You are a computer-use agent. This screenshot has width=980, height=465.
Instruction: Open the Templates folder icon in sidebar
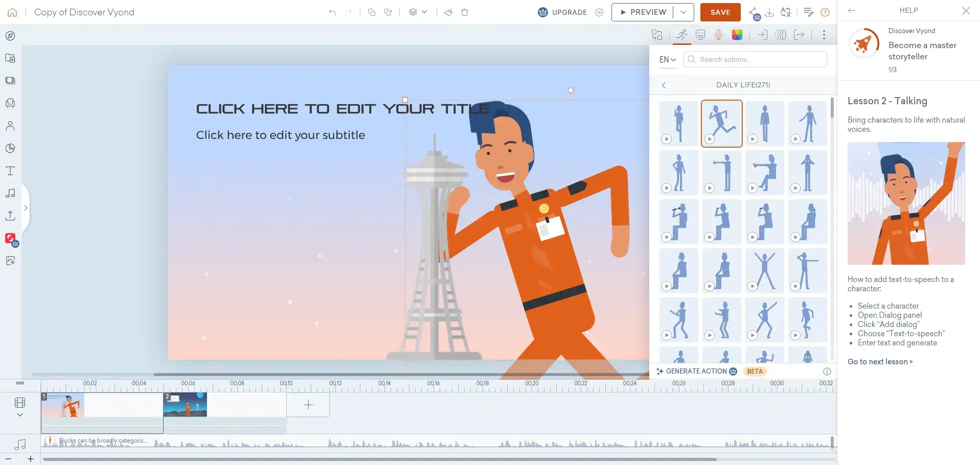(x=10, y=58)
